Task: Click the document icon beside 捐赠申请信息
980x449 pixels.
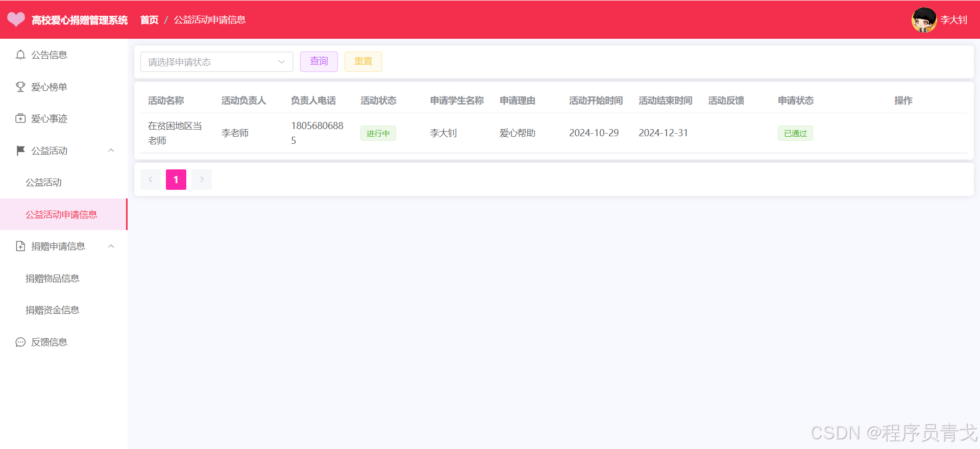Action: [20, 246]
